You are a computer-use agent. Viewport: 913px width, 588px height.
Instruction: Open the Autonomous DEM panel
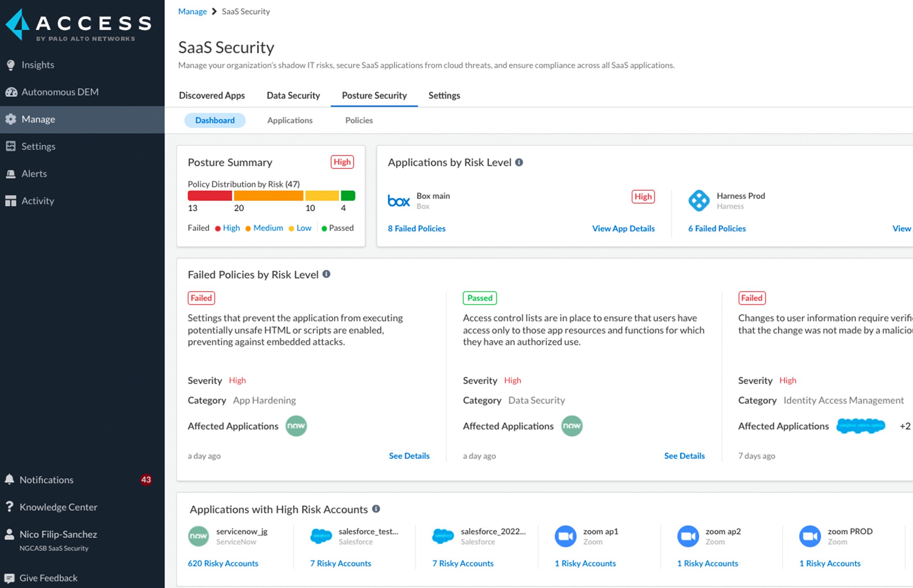pyautogui.click(x=60, y=92)
